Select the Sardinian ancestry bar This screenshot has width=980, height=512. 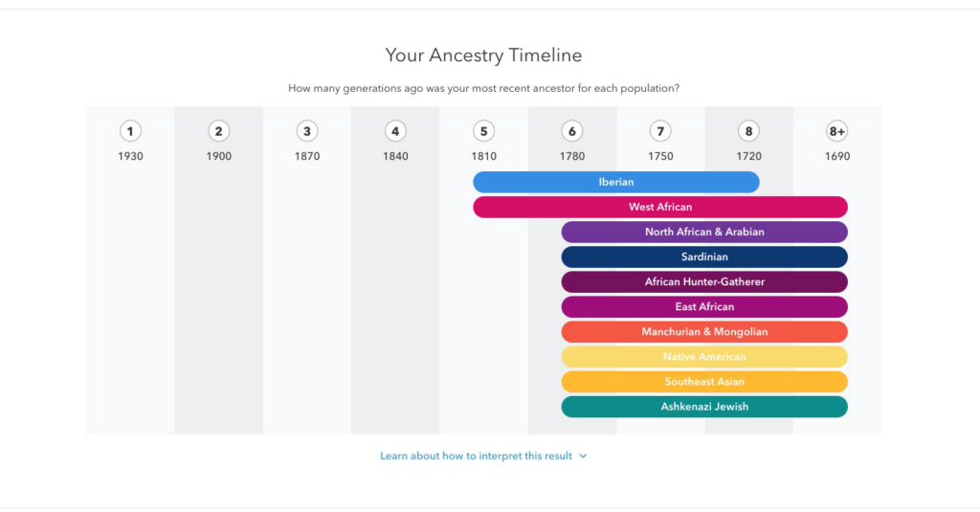point(704,256)
